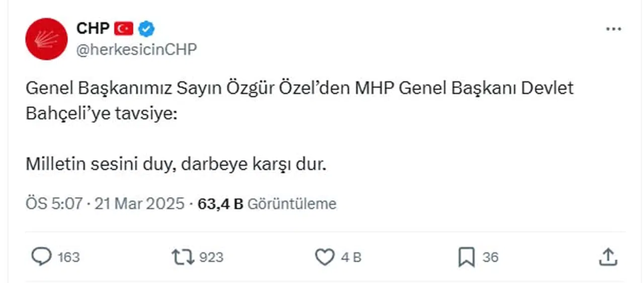Screen dimensions: 644x283
Task: Click the repost arrows icon
Action: pyautogui.click(x=183, y=257)
